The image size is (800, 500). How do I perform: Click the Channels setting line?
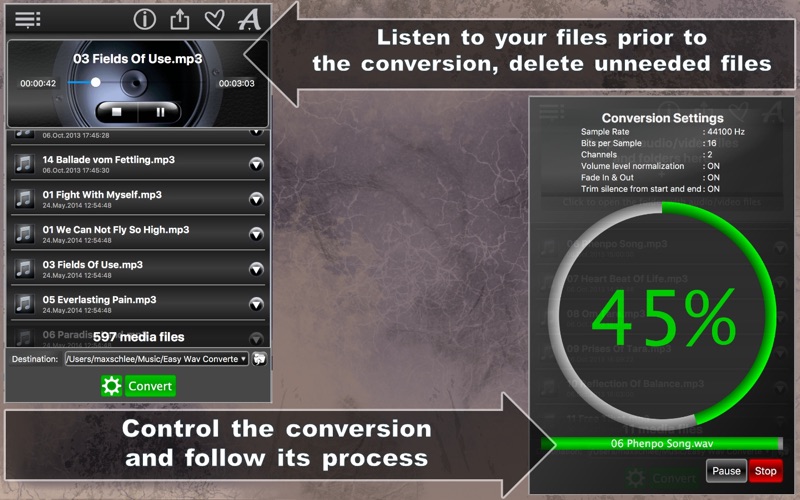click(x=646, y=155)
